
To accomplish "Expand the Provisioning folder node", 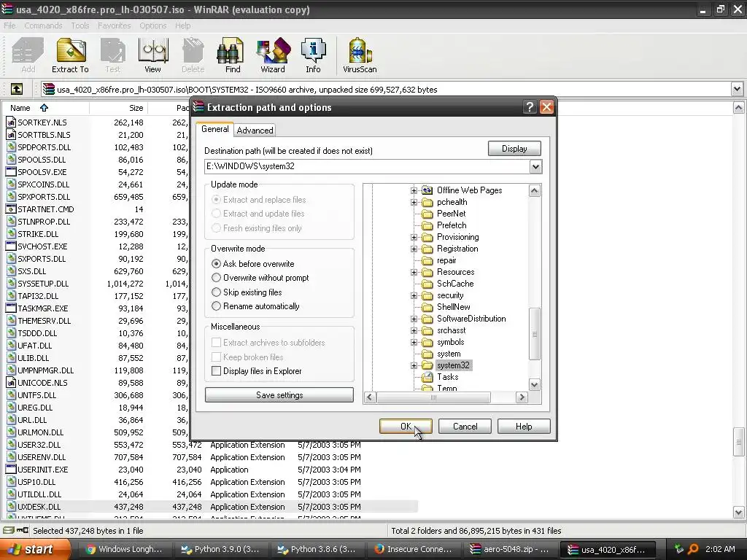I will [x=414, y=237].
